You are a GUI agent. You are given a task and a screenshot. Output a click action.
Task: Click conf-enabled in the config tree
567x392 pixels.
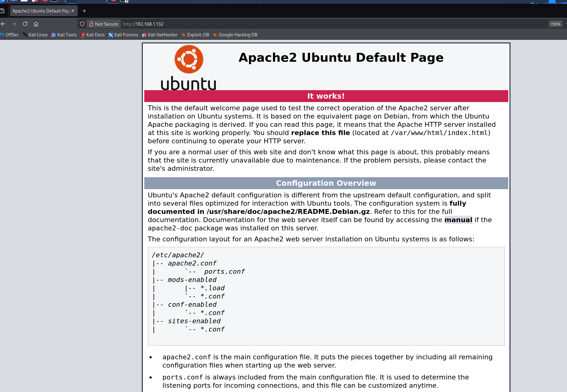(192, 305)
